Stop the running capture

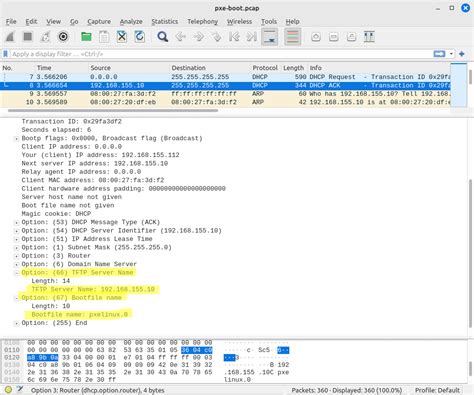coord(28,37)
